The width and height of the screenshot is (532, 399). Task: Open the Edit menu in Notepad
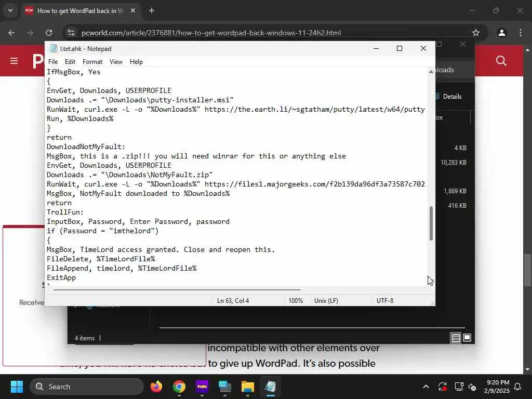pos(70,62)
